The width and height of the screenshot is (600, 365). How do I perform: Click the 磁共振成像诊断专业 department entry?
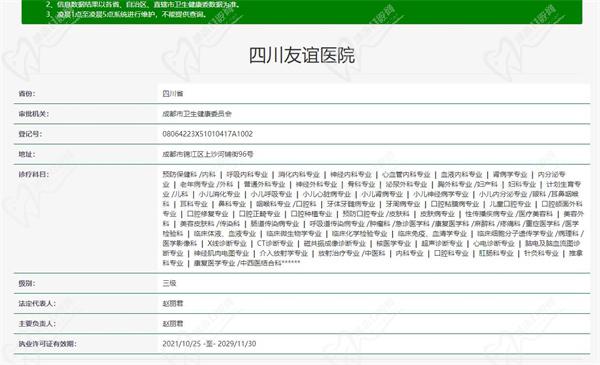335,243
